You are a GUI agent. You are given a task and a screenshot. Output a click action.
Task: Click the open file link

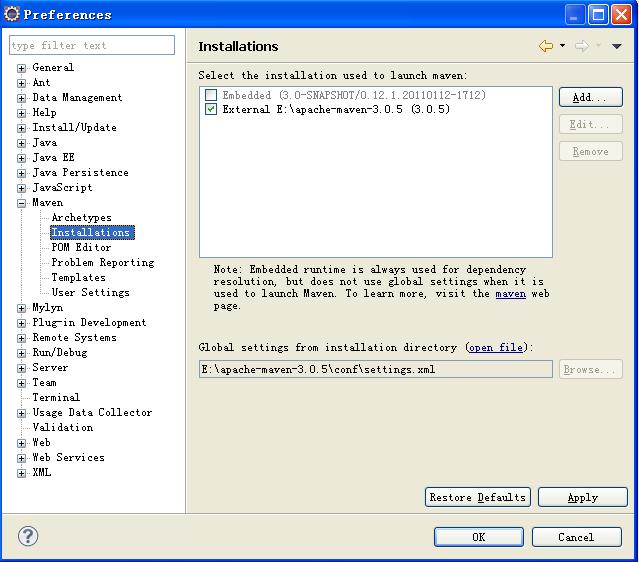click(496, 348)
